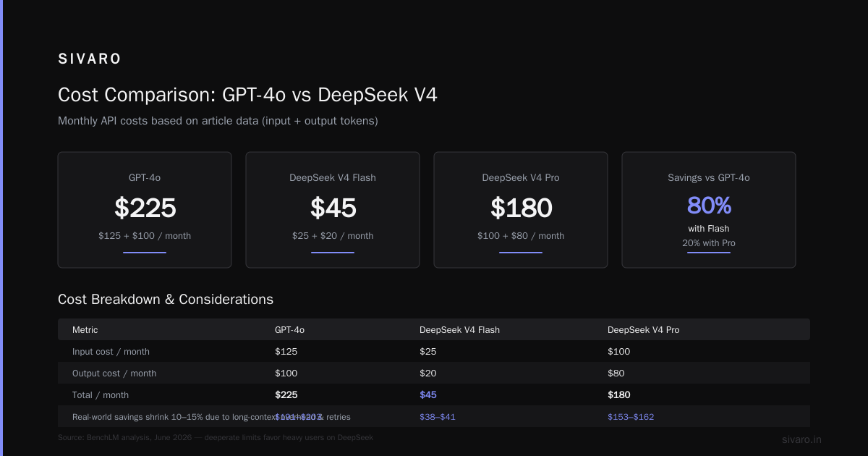The width and height of the screenshot is (868, 456).
Task: Click the GPT-4o card title
Action: [145, 177]
